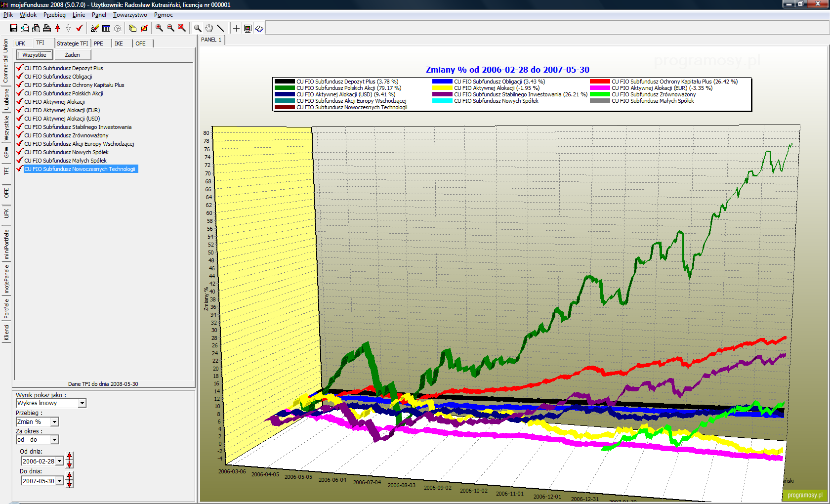830x504 pixels.
Task: Increase the Do dnia date with up arrow
Action: (70, 476)
